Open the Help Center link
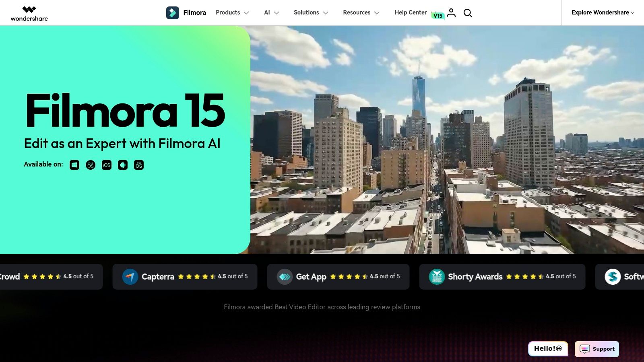 pos(411,12)
